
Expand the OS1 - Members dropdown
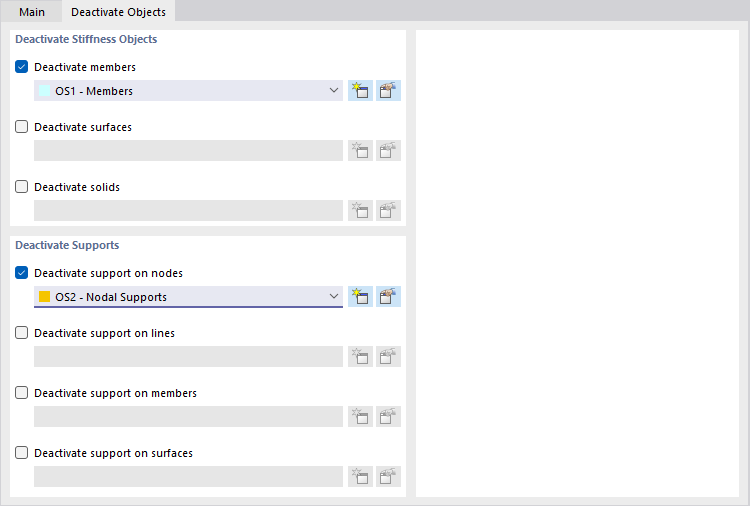point(334,91)
